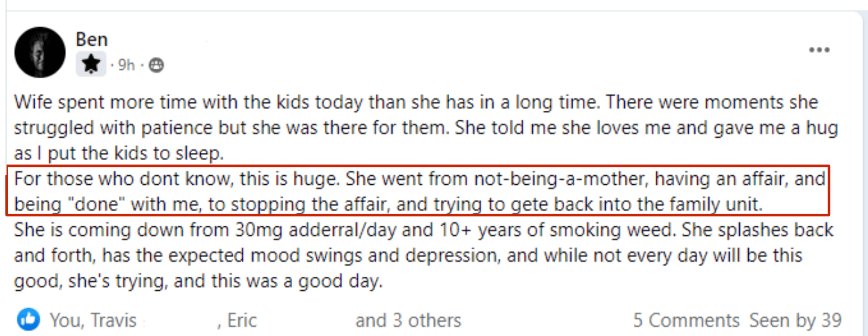868x336 pixels.
Task: Click the line starting "She is coming down"
Action: 423,230
